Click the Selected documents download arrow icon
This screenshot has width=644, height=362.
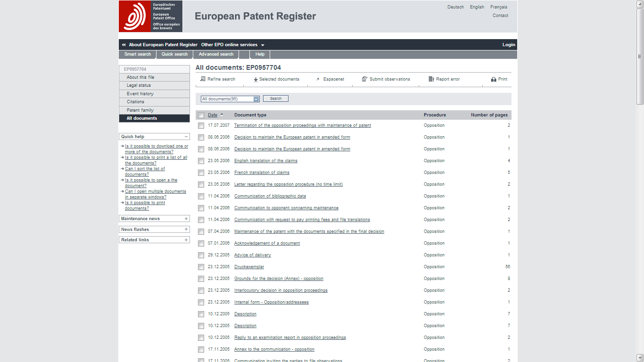[x=256, y=79]
